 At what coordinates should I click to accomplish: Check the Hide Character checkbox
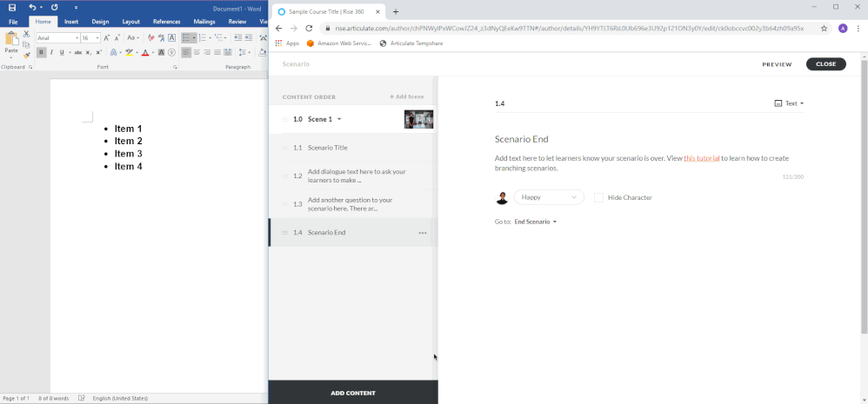click(598, 197)
